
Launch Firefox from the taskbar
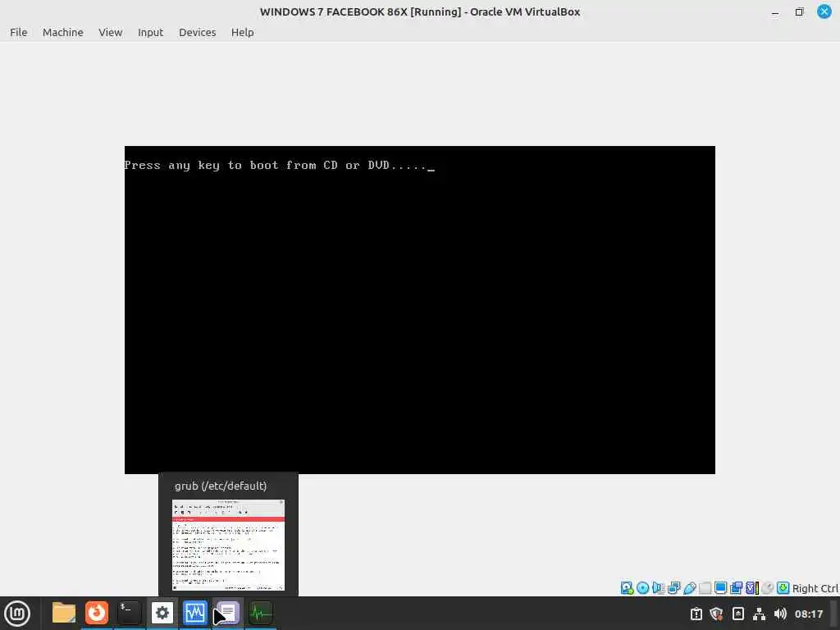click(x=97, y=613)
